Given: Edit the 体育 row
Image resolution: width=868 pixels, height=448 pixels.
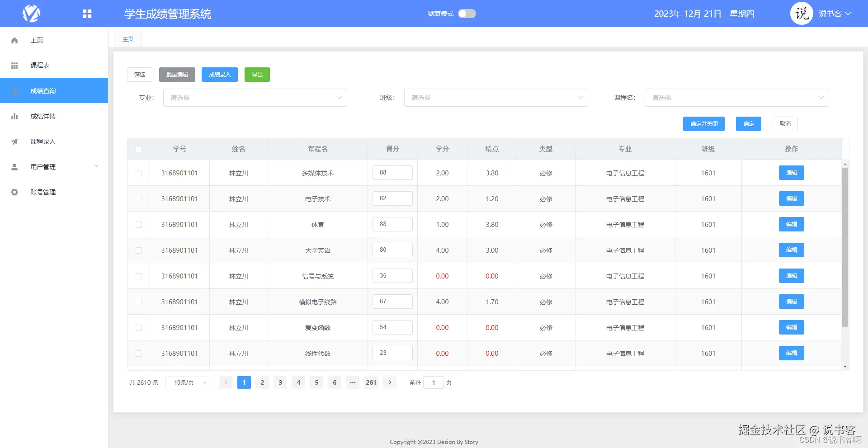Looking at the screenshot, I should coord(792,224).
